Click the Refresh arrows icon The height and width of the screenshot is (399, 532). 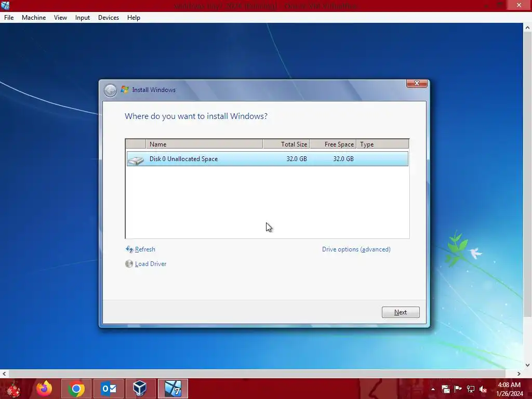tap(129, 250)
